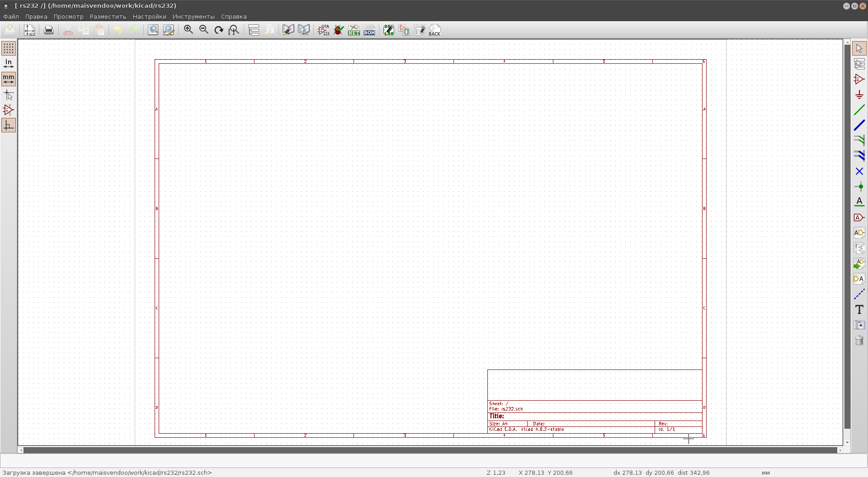Viewport: 868px width, 477px height.
Task: Undo the last action
Action: pyautogui.click(x=118, y=30)
